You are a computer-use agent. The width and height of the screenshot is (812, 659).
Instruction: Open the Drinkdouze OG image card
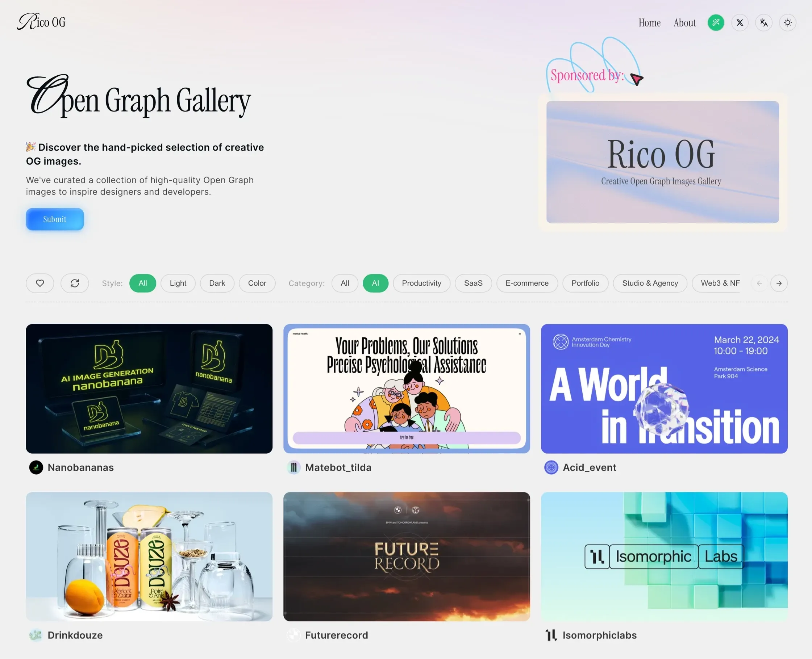pyautogui.click(x=149, y=557)
